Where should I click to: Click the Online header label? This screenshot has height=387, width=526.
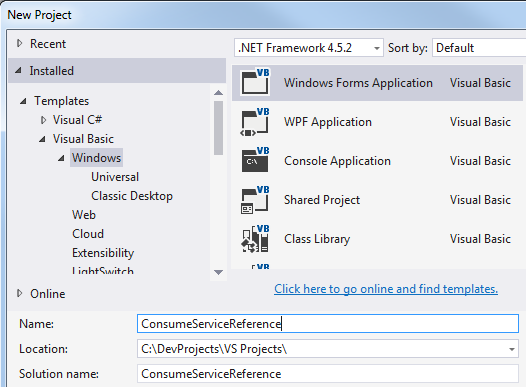click(x=48, y=294)
